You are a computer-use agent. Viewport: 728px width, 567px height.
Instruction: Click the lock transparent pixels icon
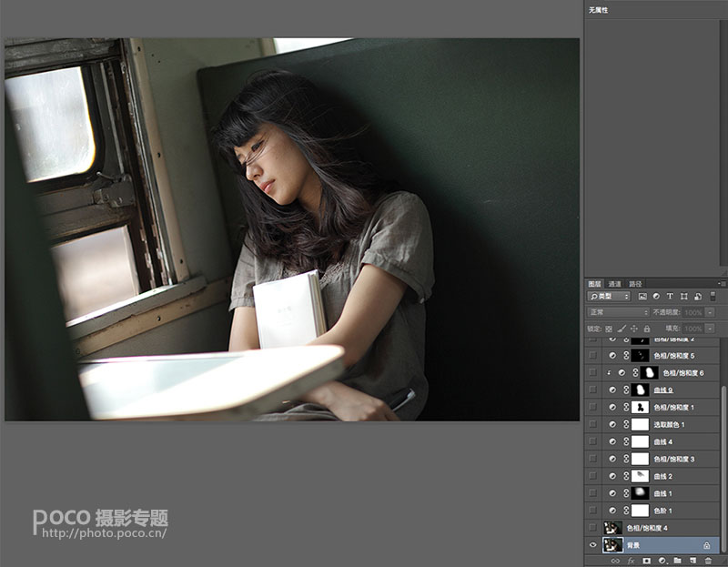click(x=609, y=329)
